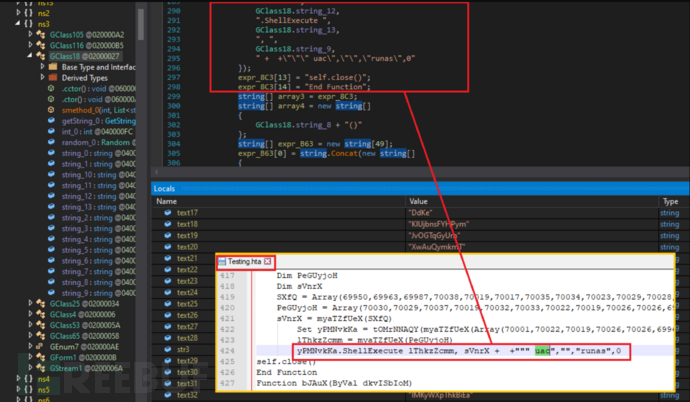
Task: Switch to the Testing.hta tab
Action: [244, 262]
